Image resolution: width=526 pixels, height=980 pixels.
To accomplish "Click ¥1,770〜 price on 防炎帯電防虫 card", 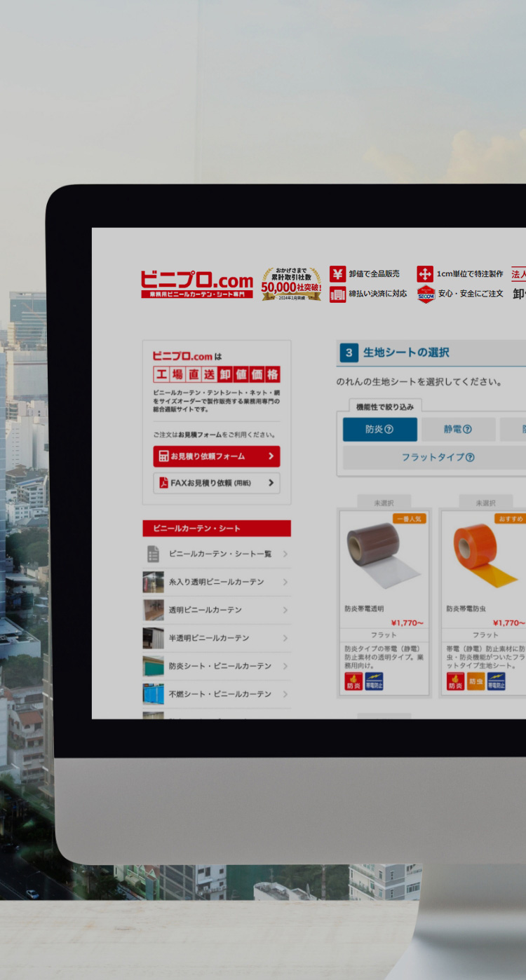I will coord(509,622).
